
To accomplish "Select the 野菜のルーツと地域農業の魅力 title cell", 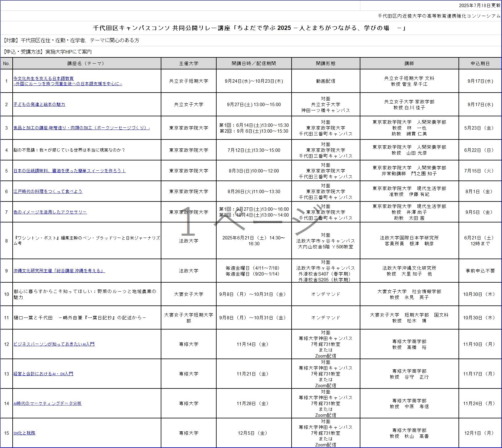I will click(x=87, y=294).
